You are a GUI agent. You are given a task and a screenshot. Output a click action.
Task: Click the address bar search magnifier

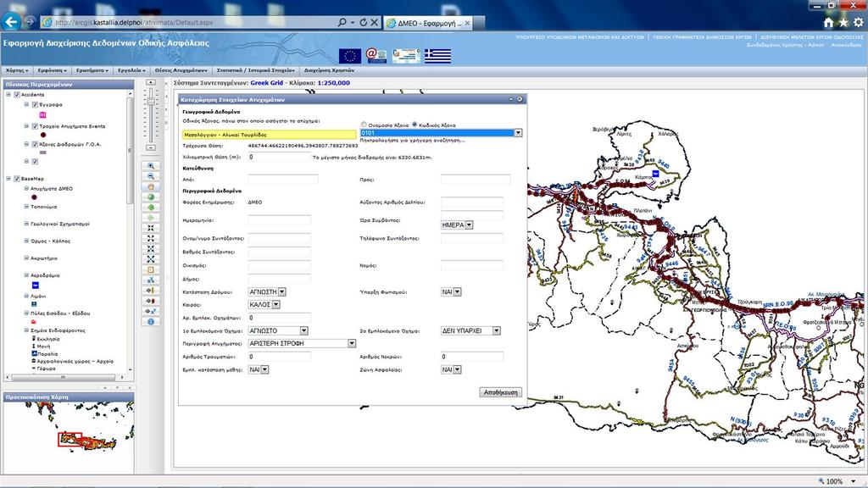[x=342, y=23]
